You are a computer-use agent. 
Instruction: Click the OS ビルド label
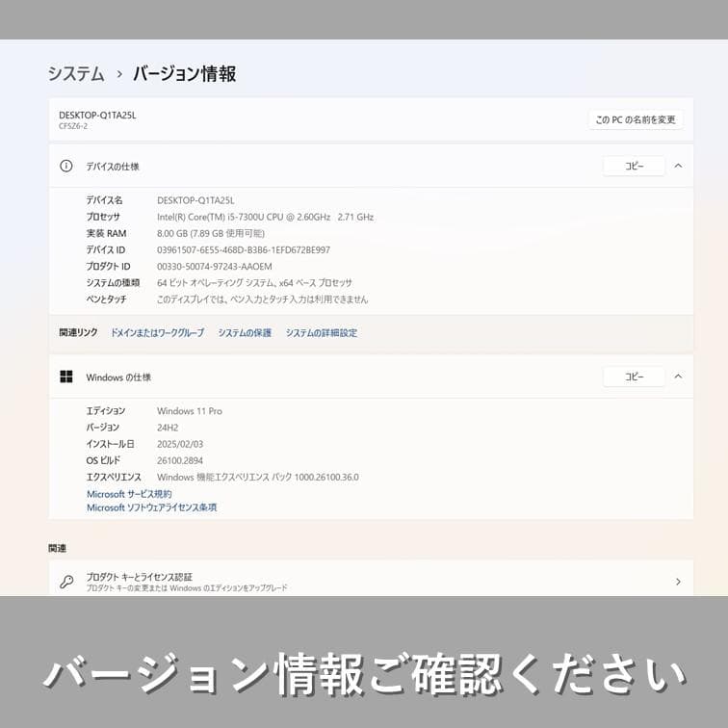coord(104,460)
